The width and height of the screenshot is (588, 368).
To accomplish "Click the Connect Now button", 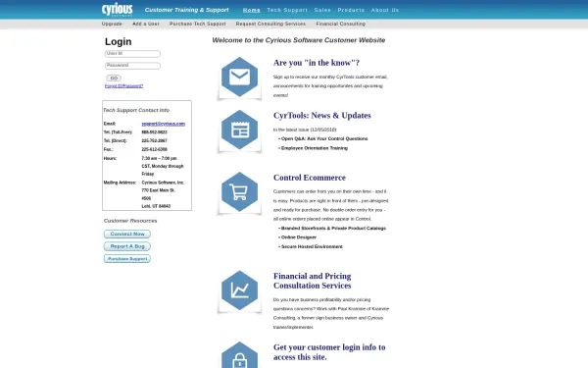I will click(x=127, y=234).
